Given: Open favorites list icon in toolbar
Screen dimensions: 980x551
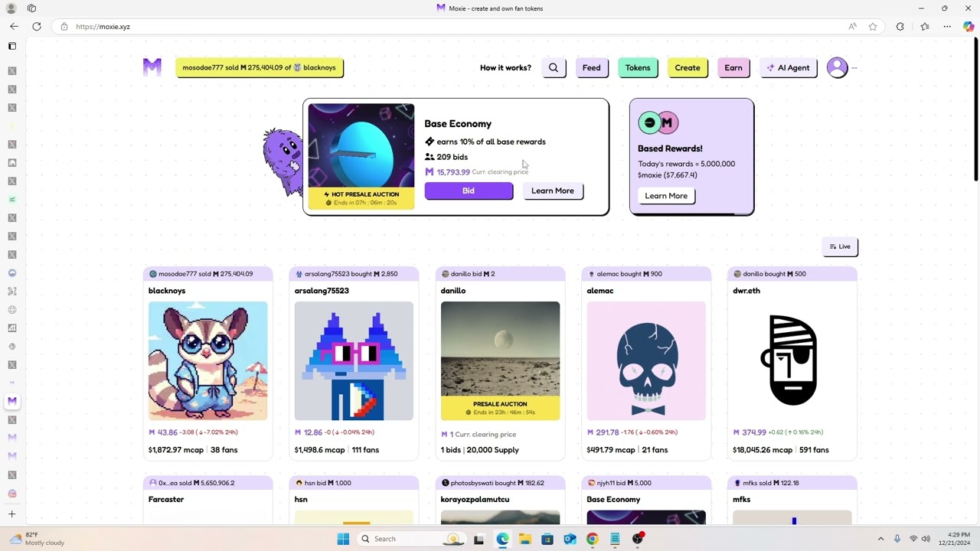Looking at the screenshot, I should coord(925,26).
